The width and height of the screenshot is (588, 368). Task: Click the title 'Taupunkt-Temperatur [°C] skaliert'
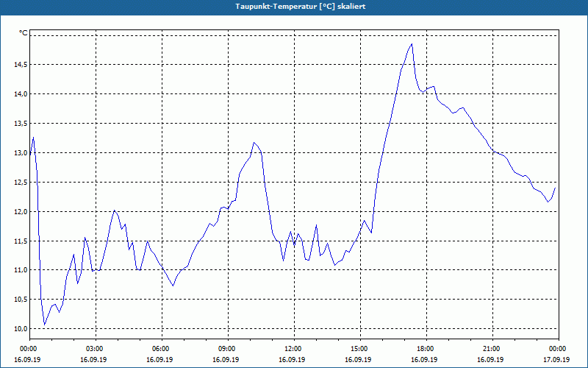pos(301,7)
